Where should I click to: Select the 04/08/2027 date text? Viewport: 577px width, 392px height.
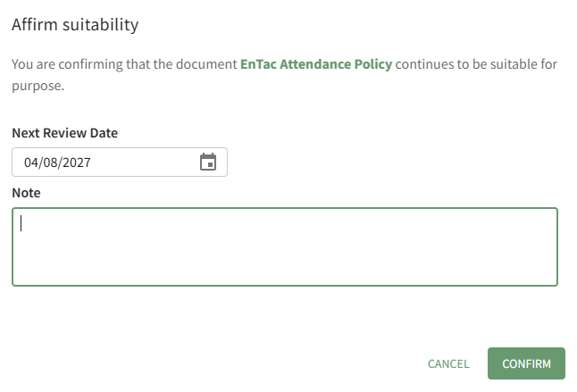[x=58, y=163]
